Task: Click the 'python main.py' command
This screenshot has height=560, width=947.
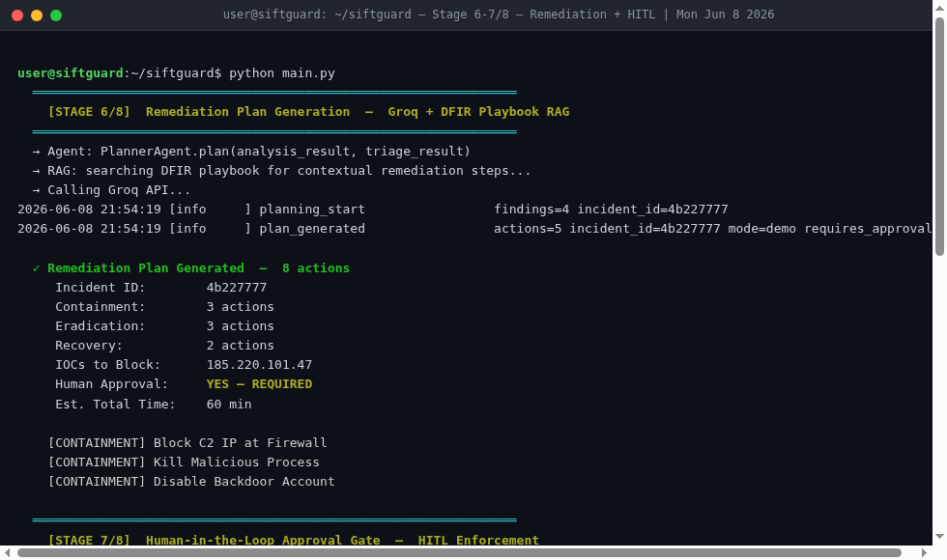Action: tap(282, 73)
